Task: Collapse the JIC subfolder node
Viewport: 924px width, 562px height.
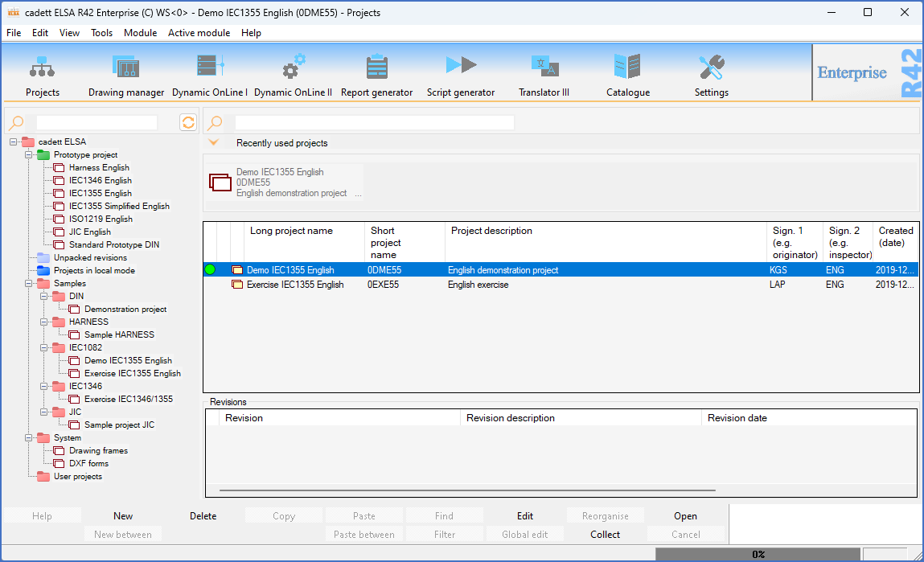Action: [x=43, y=412]
